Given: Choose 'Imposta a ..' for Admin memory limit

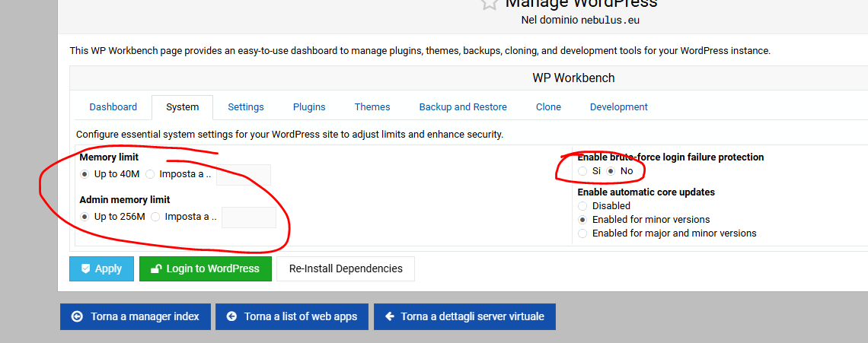Looking at the screenshot, I should click(155, 217).
